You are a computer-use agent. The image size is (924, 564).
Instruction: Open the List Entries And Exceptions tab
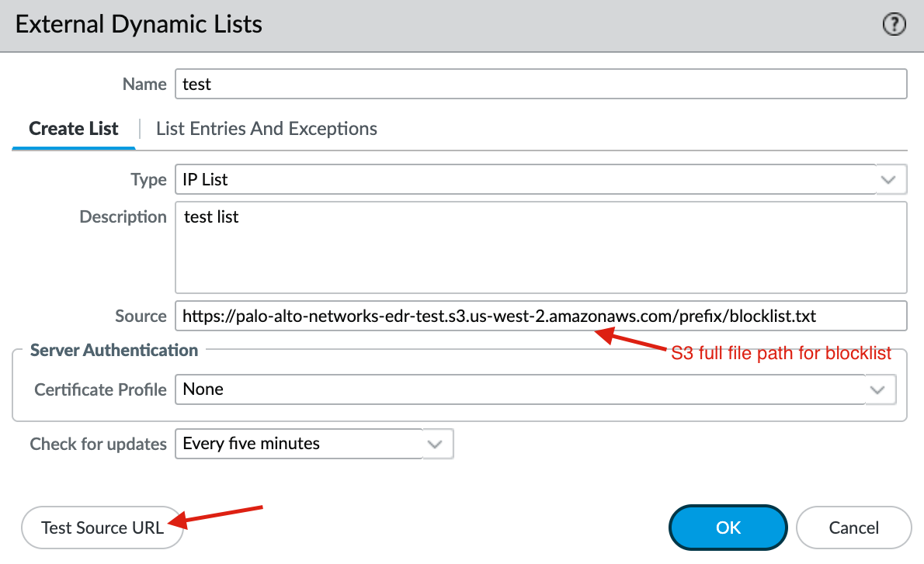click(x=266, y=129)
